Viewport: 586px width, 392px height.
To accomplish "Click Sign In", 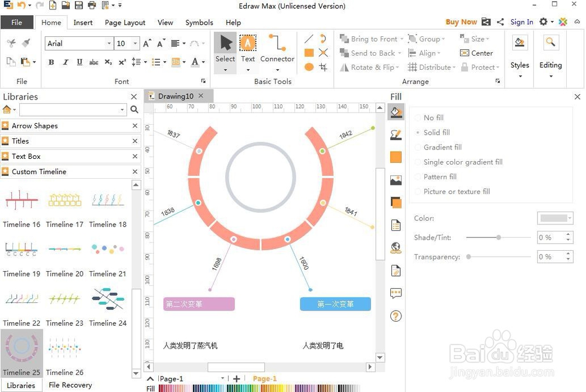I will point(522,22).
